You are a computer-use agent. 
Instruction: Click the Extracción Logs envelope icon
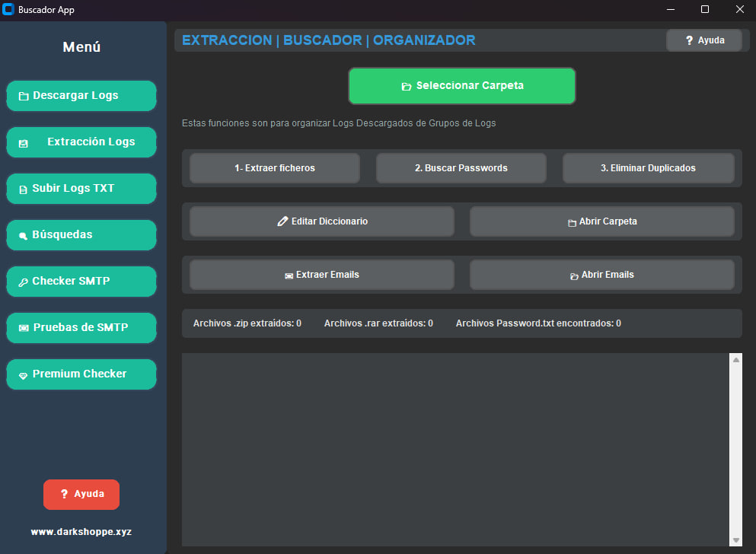(22, 142)
